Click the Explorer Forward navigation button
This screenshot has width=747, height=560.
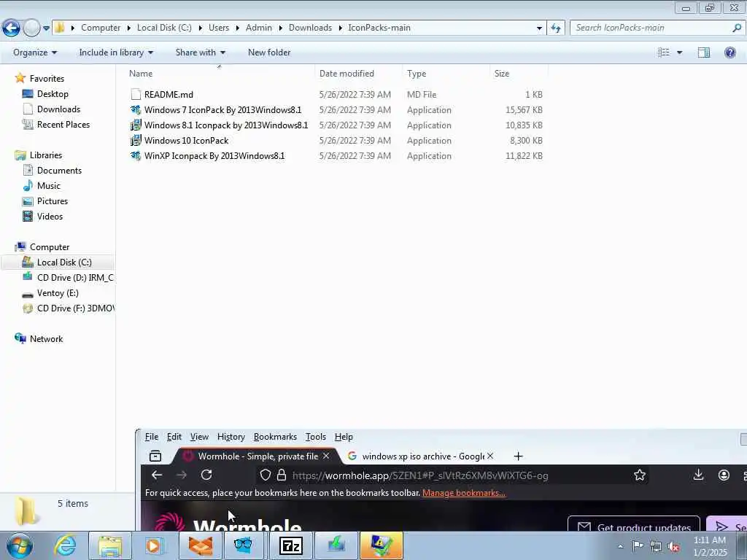31,28
